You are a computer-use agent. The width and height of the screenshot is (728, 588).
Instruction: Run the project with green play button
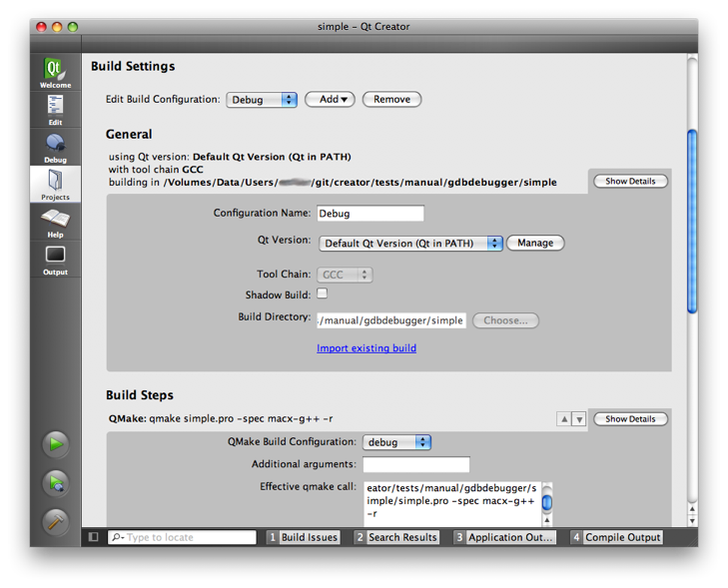pyautogui.click(x=56, y=444)
